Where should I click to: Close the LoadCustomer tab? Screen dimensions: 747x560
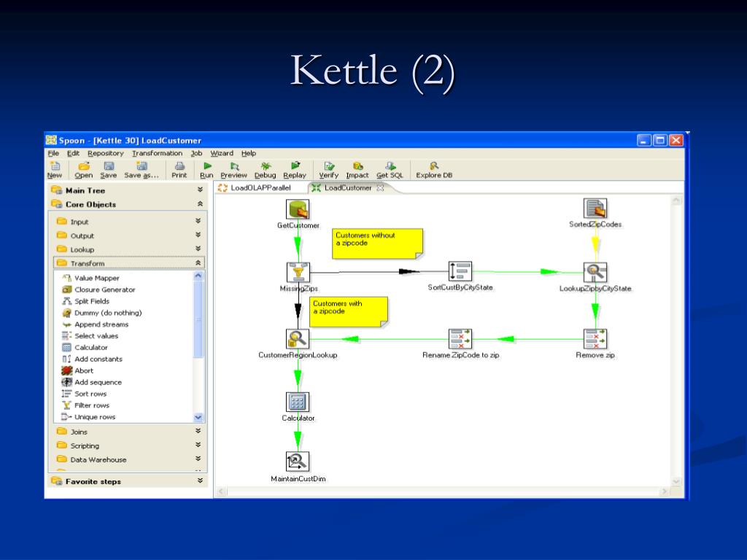pyautogui.click(x=380, y=188)
